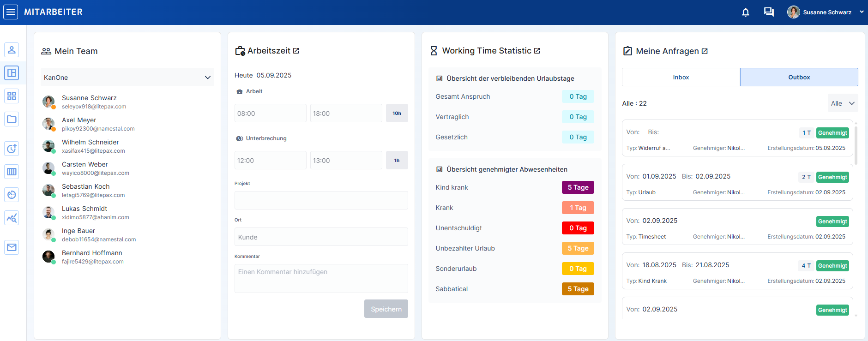Switch to the Outbox tab

[x=799, y=77]
